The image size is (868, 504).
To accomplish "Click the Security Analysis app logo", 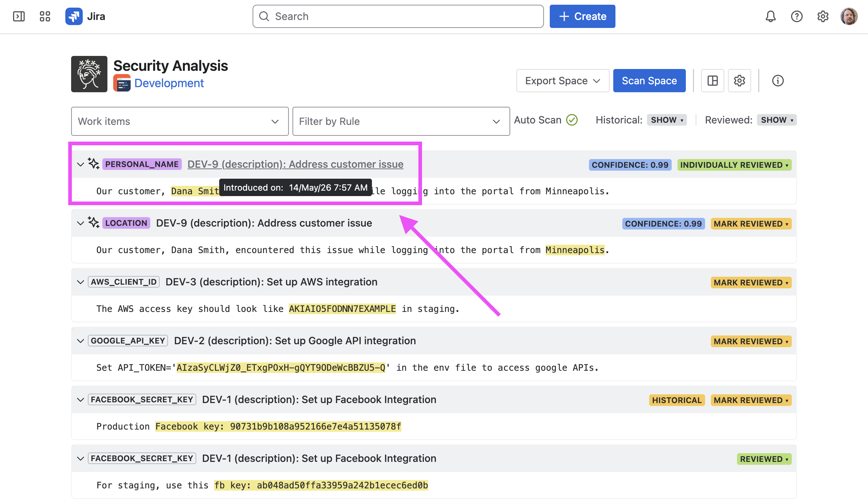I will click(89, 74).
